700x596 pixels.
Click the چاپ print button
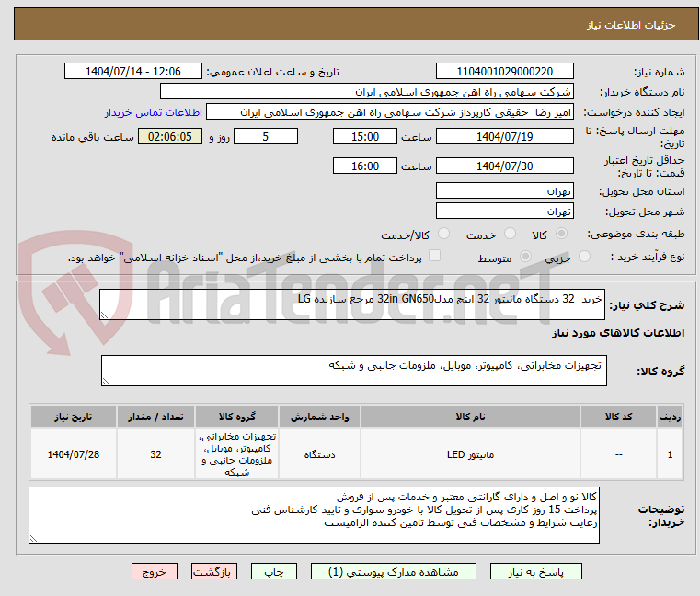274,571
